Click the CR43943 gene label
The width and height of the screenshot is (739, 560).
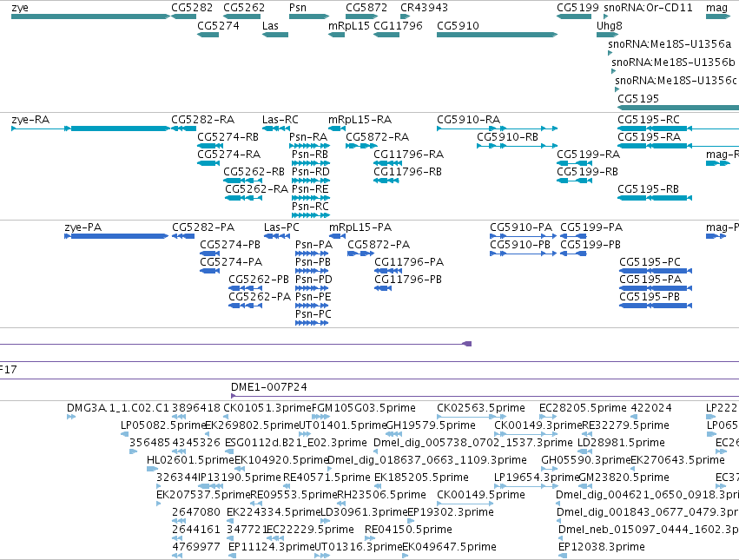tap(424, 8)
